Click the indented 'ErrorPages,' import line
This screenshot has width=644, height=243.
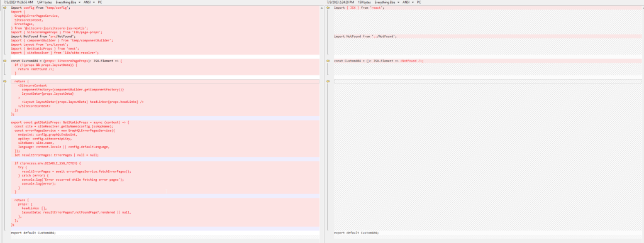click(25, 24)
